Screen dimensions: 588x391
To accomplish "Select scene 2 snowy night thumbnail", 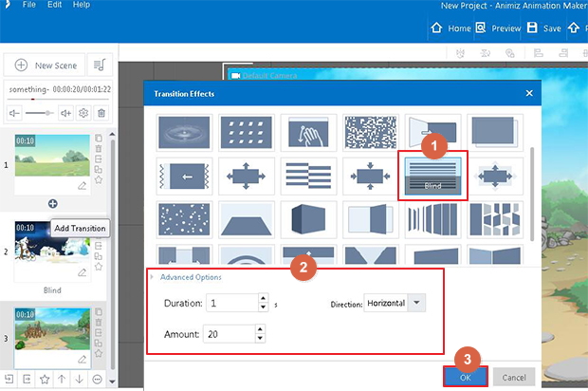I will pyautogui.click(x=52, y=242).
